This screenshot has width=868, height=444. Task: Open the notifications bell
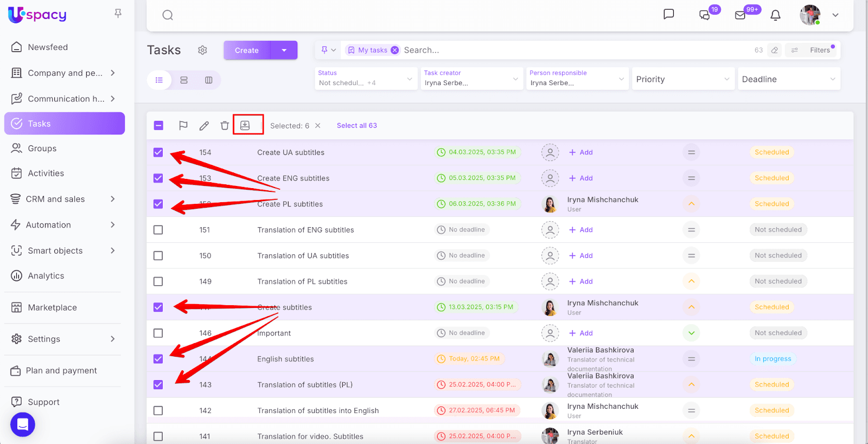[775, 15]
